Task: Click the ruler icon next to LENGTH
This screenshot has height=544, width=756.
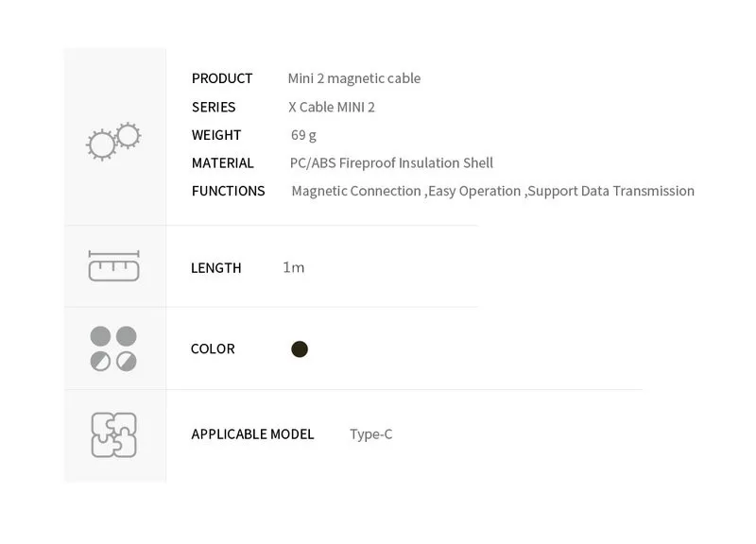Action: coord(113,266)
